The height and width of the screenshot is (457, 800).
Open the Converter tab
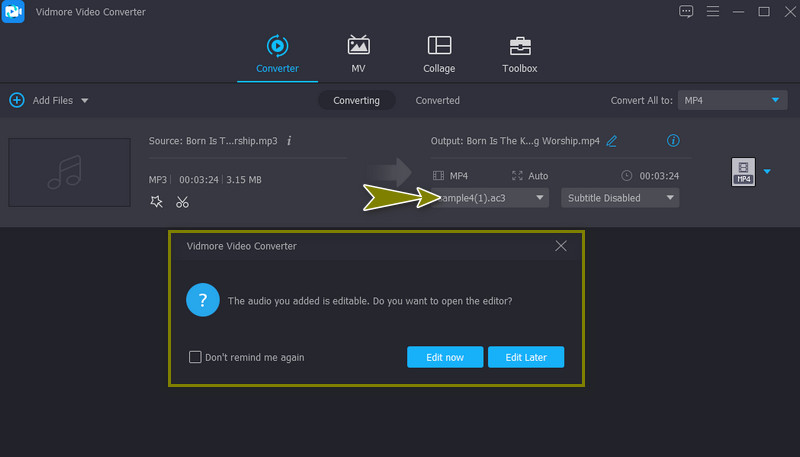coord(276,54)
